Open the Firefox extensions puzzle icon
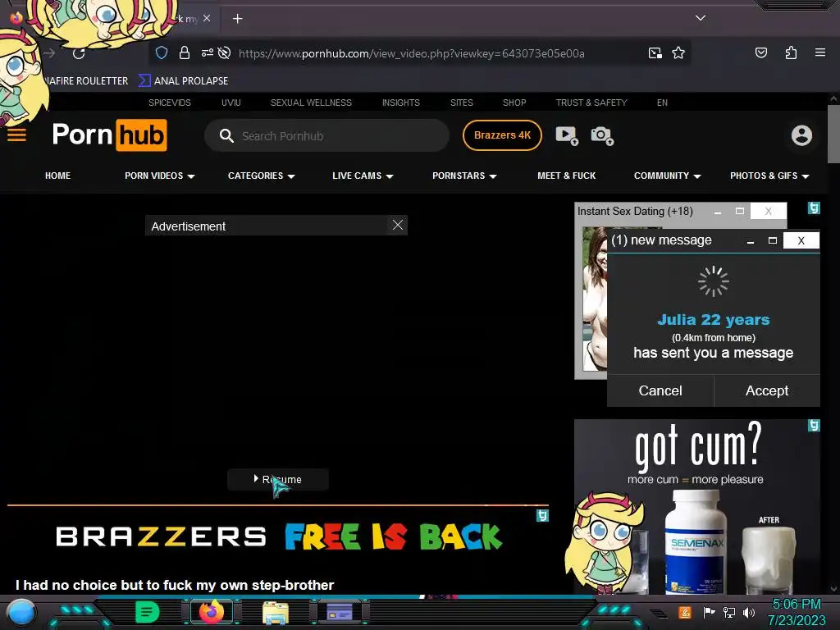 tap(791, 52)
